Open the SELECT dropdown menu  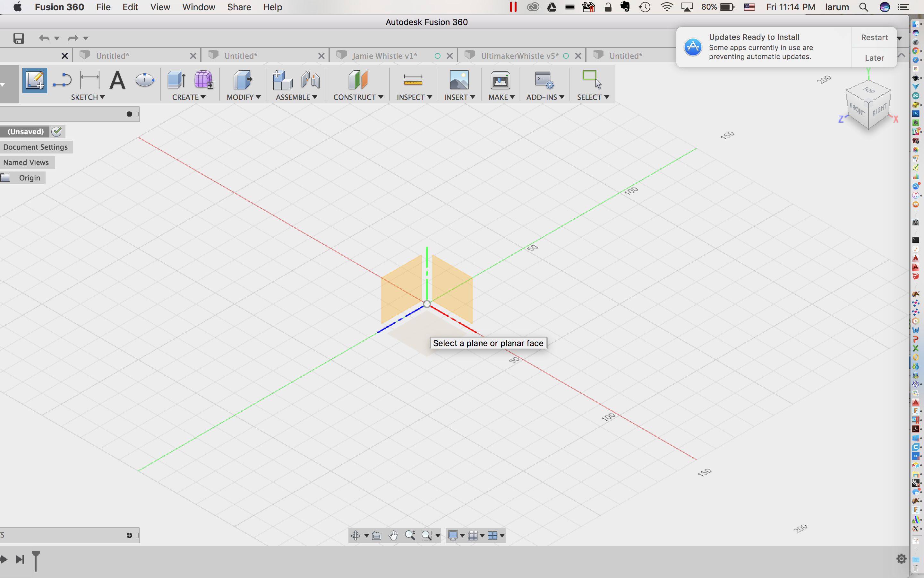593,97
